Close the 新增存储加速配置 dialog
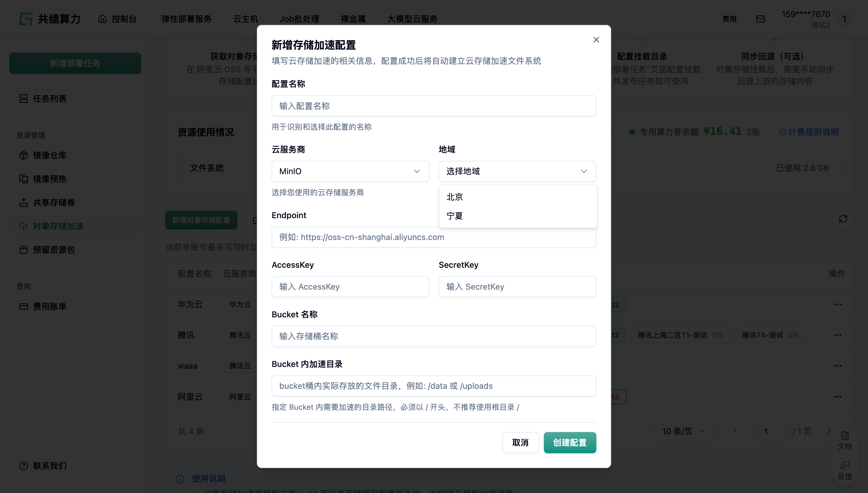Screen dimensions: 868x493 point(596,40)
